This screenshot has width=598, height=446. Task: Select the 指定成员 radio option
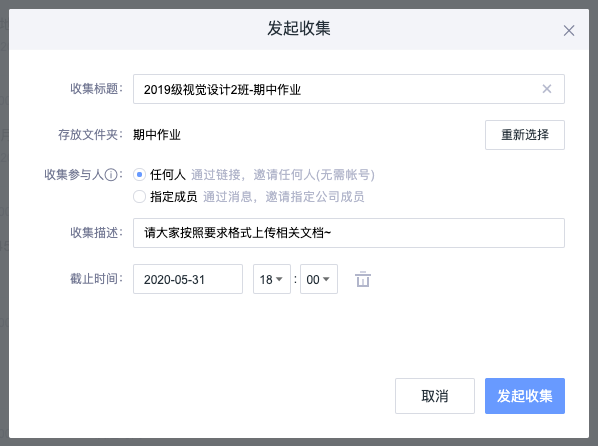pyautogui.click(x=139, y=197)
